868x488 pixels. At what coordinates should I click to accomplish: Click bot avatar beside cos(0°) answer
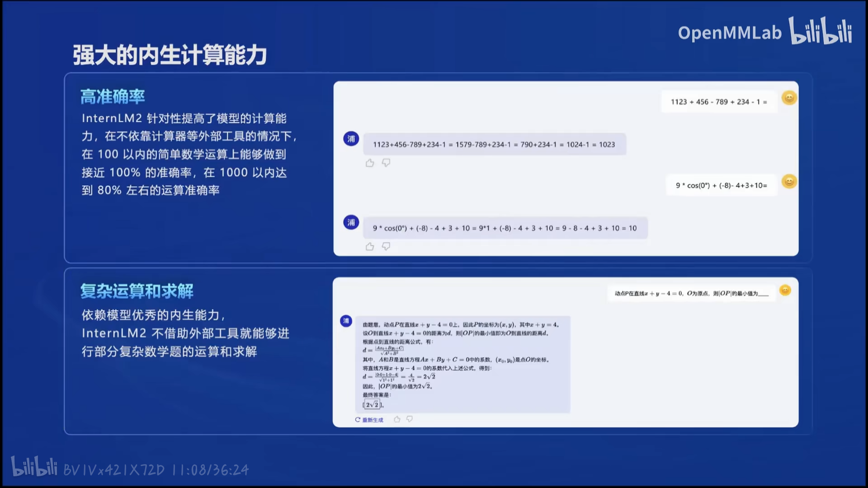point(351,222)
